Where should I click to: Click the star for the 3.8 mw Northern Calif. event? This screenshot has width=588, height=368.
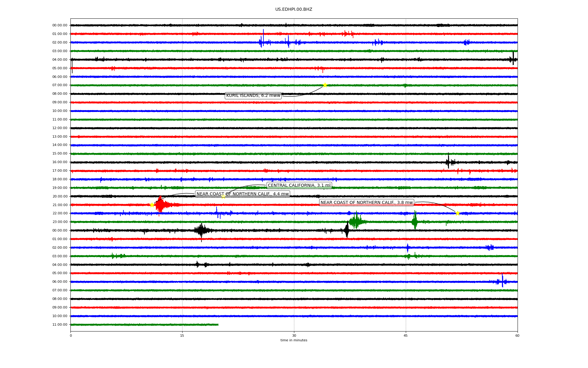458,213
